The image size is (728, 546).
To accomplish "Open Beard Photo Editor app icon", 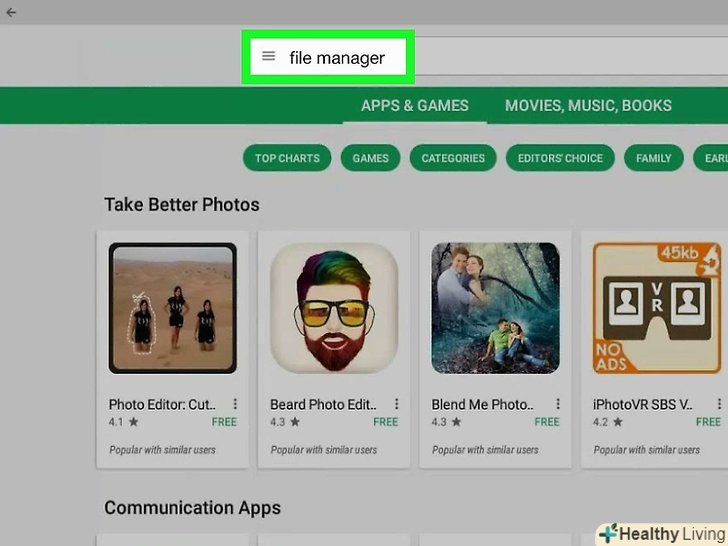I will (x=334, y=308).
